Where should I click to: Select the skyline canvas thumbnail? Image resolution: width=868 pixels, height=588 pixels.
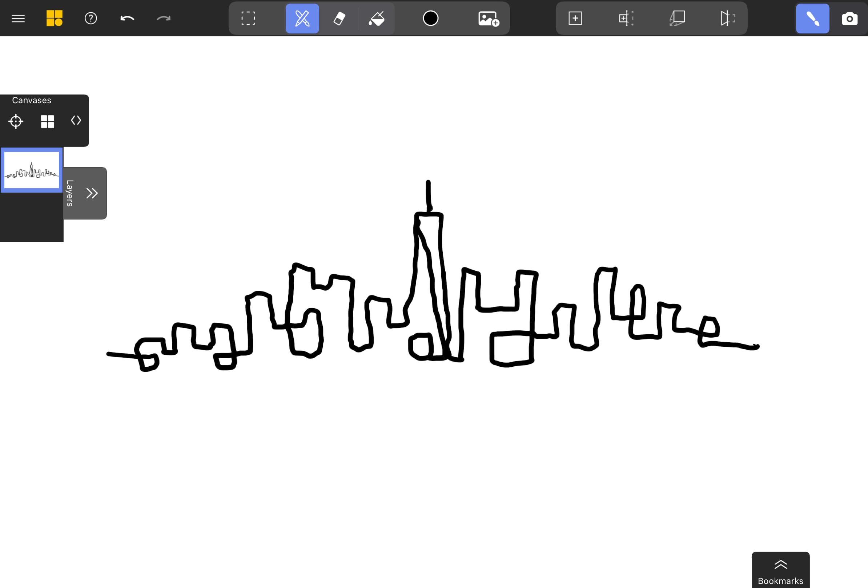click(32, 170)
